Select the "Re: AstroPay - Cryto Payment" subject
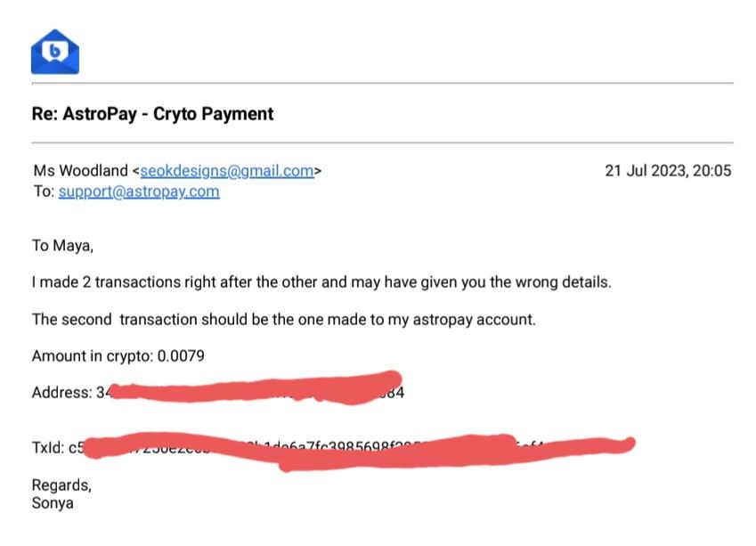Viewport: 756px width, 546px height. click(x=153, y=113)
